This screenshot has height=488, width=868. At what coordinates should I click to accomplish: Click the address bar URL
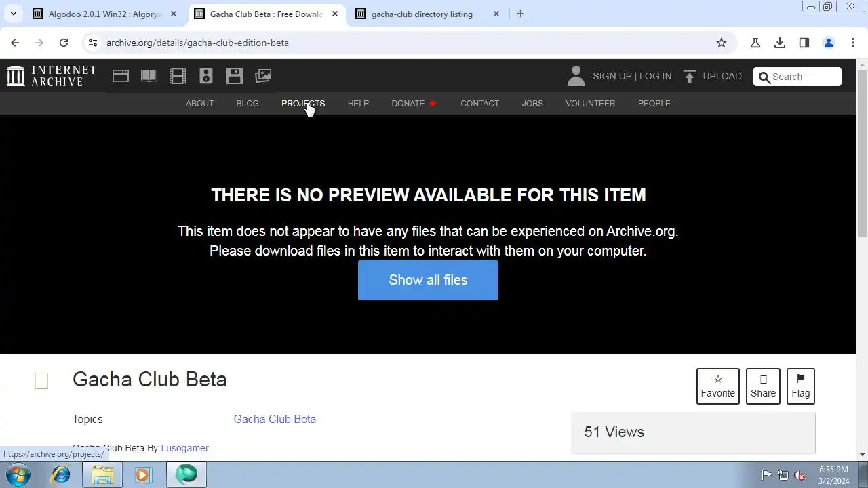coord(197,43)
